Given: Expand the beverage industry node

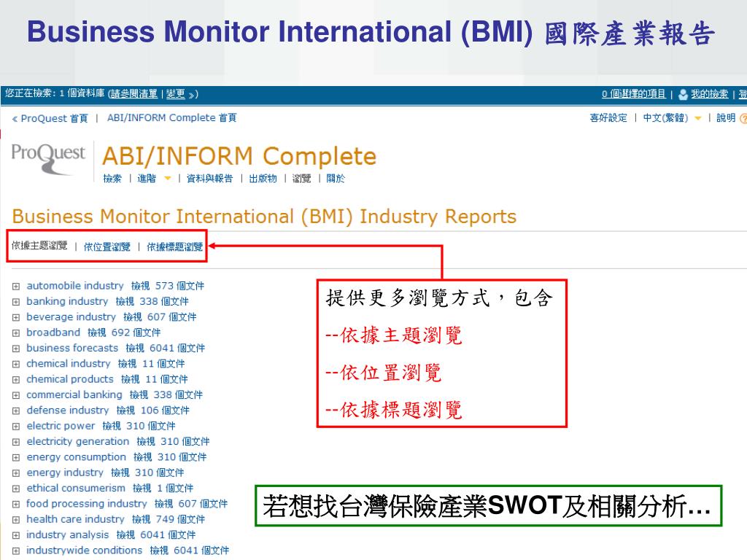Looking at the screenshot, I should click(x=16, y=317).
